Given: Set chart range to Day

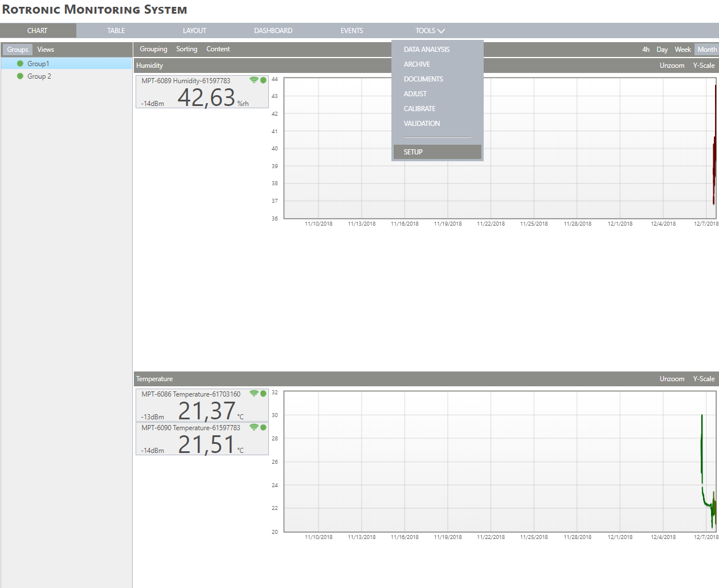Looking at the screenshot, I should click(x=662, y=50).
